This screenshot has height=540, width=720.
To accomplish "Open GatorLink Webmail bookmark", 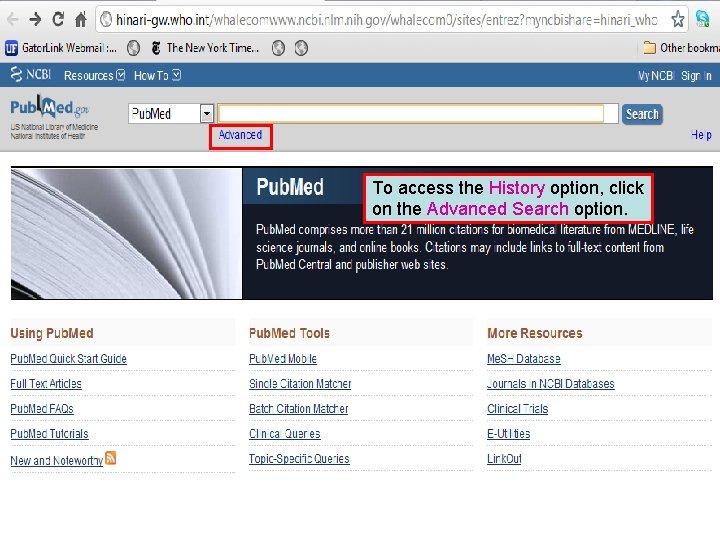I will 61,48.
